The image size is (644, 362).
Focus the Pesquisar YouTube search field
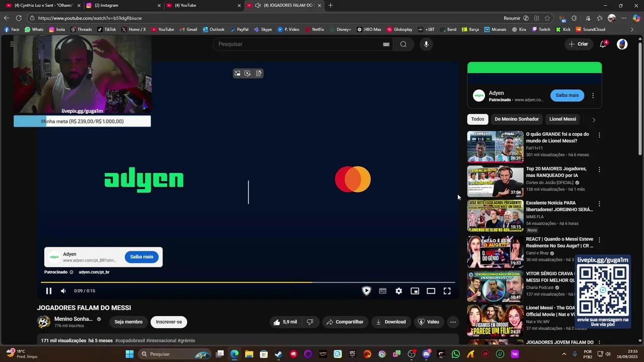pyautogui.click(x=299, y=44)
